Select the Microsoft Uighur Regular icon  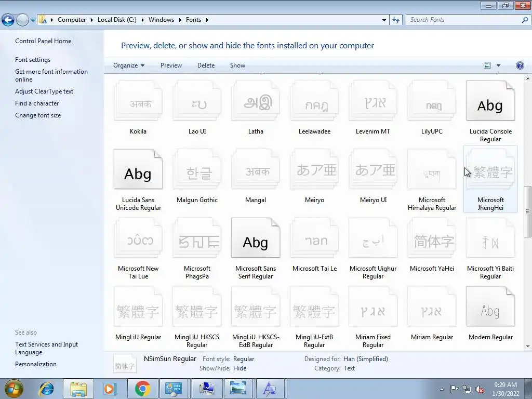click(x=373, y=238)
